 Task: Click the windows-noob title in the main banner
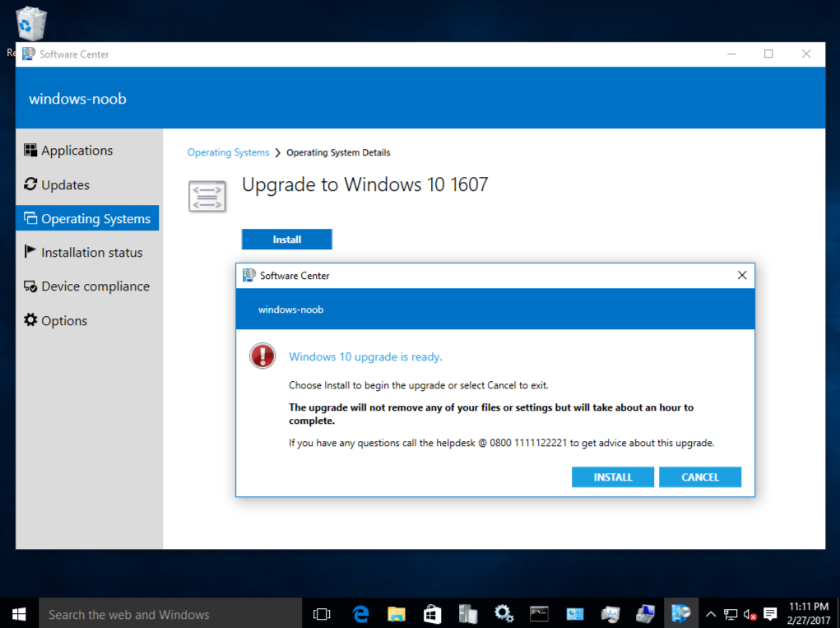coord(77,99)
